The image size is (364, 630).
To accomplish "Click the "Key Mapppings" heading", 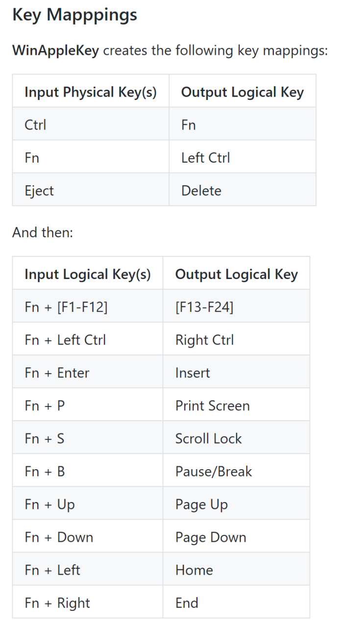I will click(74, 15).
